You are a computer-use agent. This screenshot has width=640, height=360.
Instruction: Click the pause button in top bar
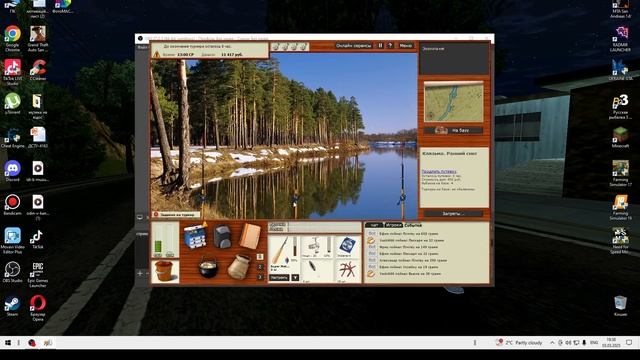point(380,46)
